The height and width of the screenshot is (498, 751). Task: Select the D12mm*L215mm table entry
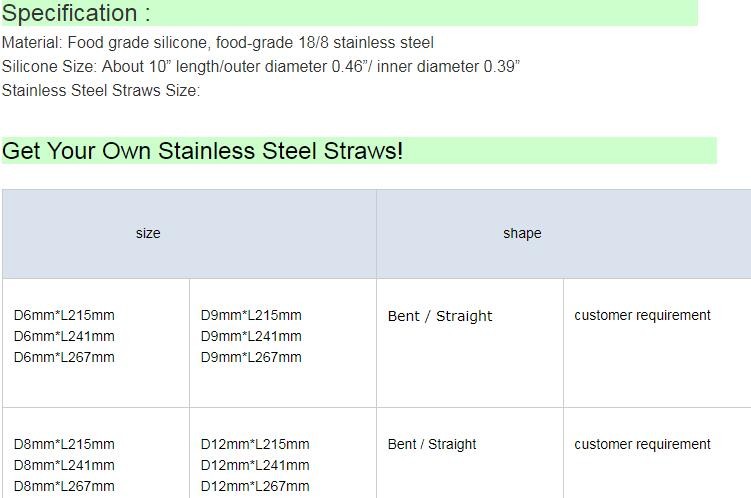click(255, 444)
